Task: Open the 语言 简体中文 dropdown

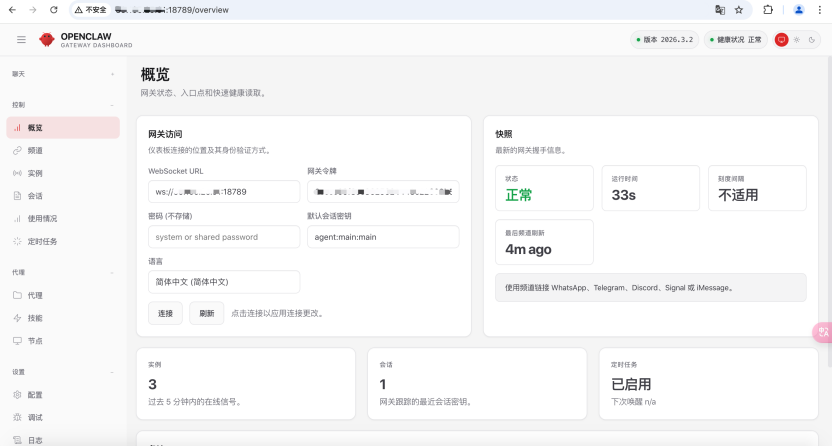Action: (224, 282)
